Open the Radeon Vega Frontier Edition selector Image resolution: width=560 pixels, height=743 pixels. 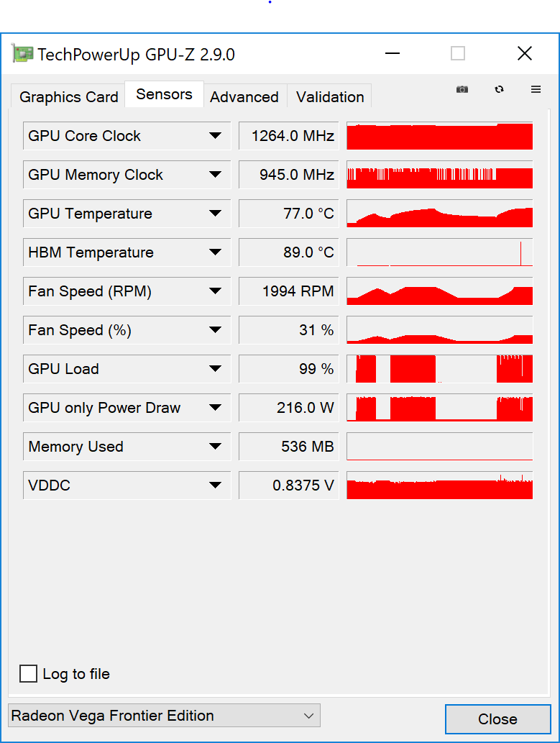click(x=164, y=716)
